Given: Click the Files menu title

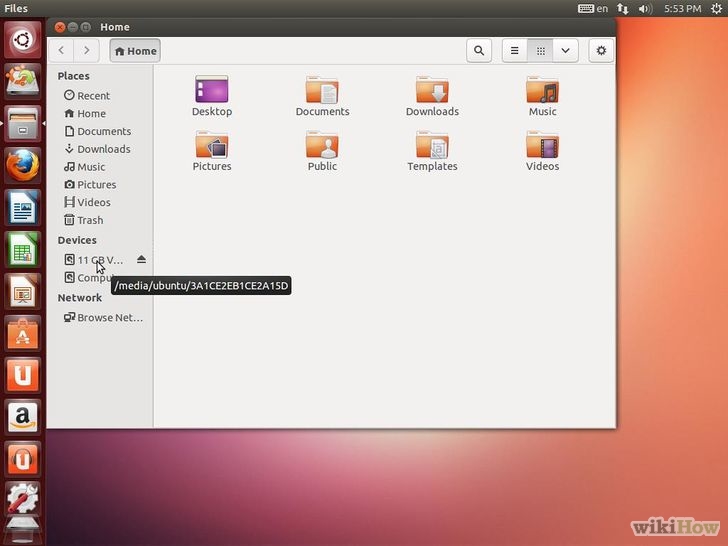Looking at the screenshot, I should [16, 8].
